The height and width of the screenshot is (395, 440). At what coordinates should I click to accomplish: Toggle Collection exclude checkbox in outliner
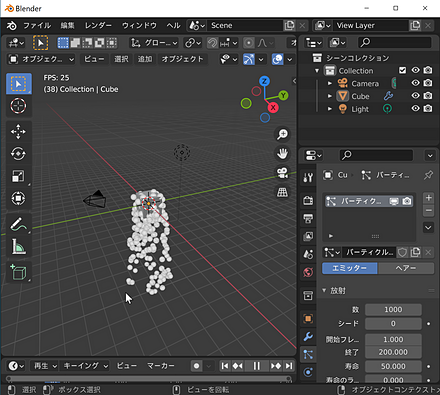click(403, 70)
